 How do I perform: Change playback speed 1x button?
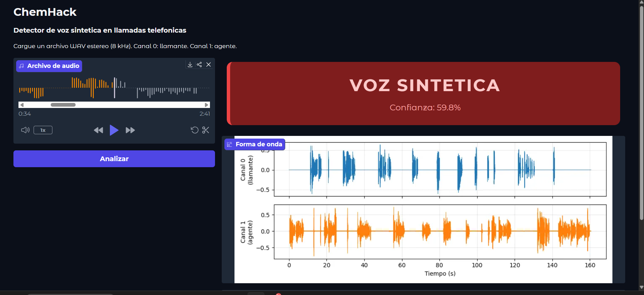[x=43, y=130]
